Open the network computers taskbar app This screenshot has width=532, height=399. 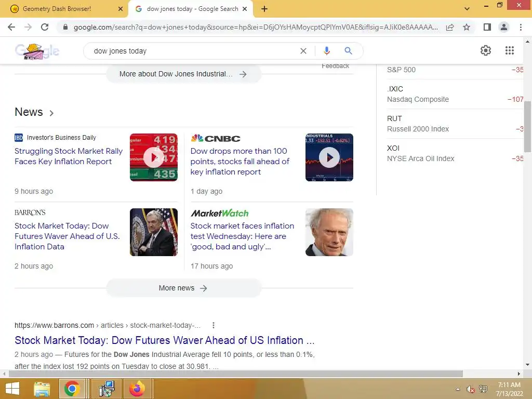[107, 389]
